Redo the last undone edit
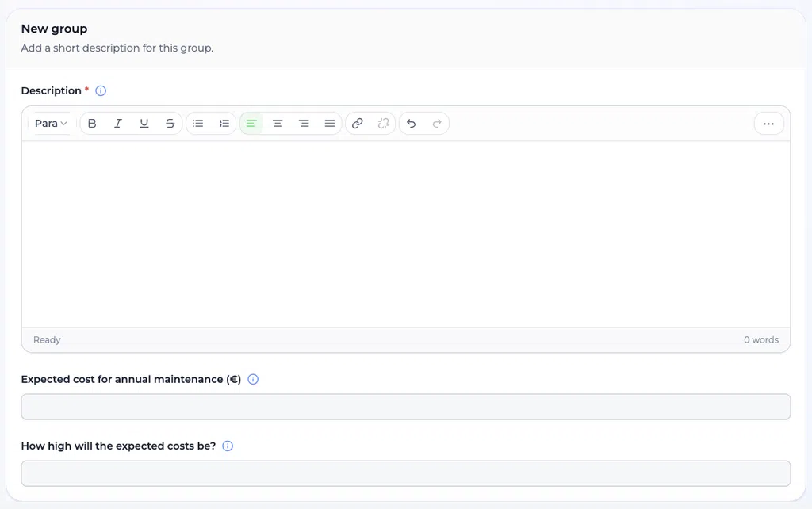 (x=437, y=123)
